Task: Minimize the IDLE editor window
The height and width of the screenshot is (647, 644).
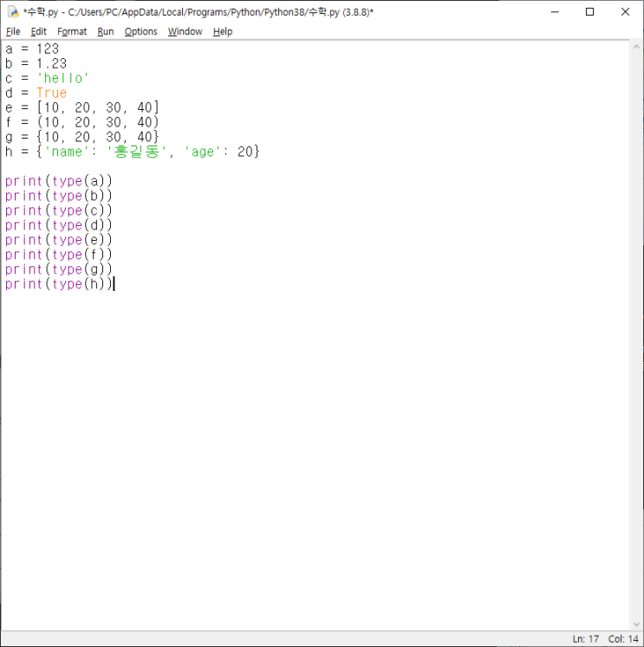Action: point(555,12)
